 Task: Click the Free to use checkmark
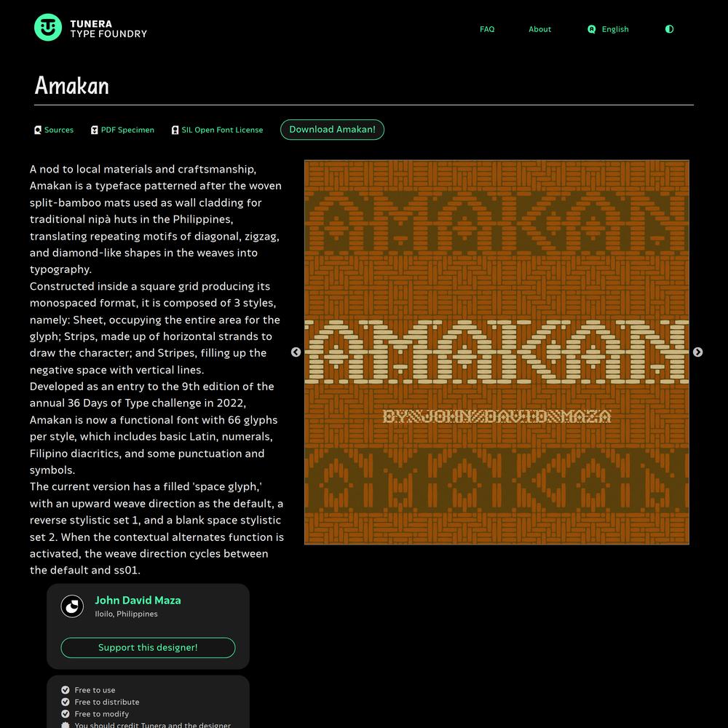[66, 690]
